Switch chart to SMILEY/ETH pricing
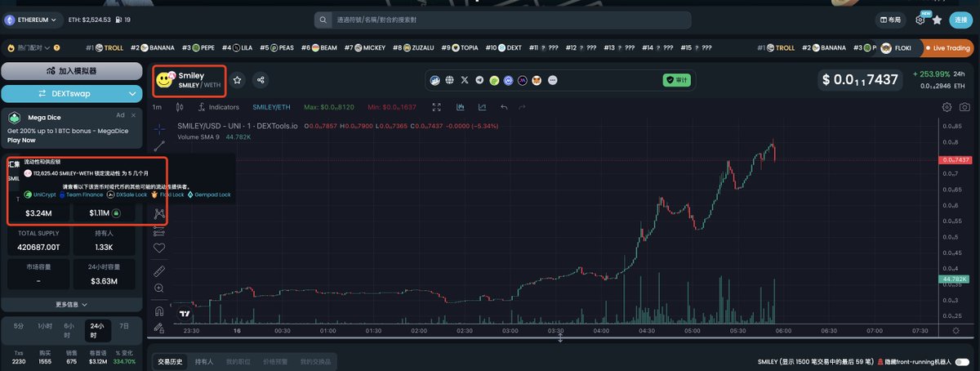The image size is (980, 371). tap(271, 107)
